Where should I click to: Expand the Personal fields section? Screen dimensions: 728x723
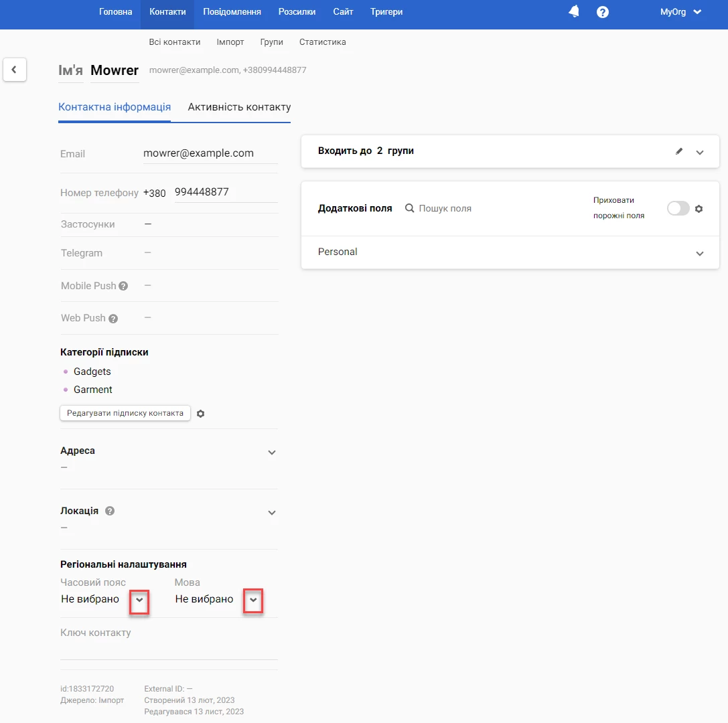click(699, 253)
